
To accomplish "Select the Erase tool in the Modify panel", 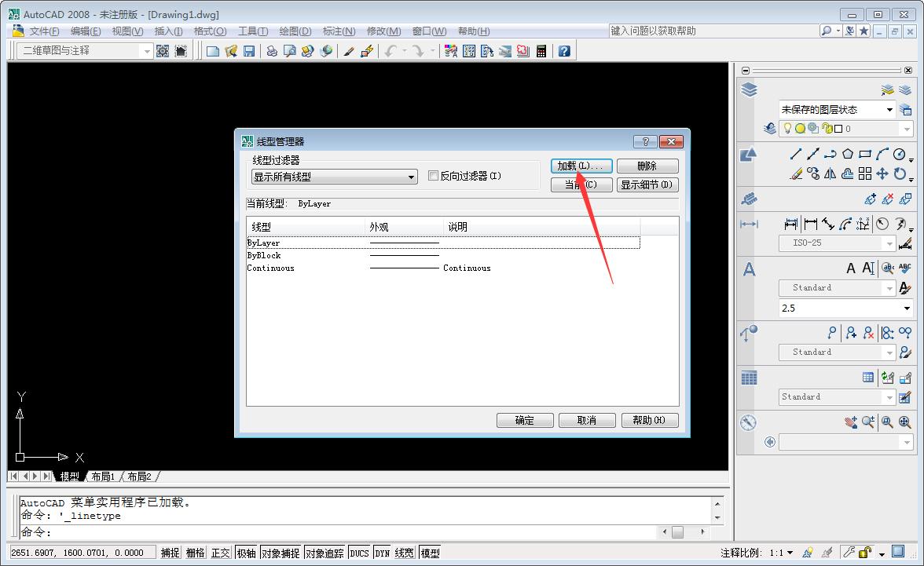I will tap(796, 174).
